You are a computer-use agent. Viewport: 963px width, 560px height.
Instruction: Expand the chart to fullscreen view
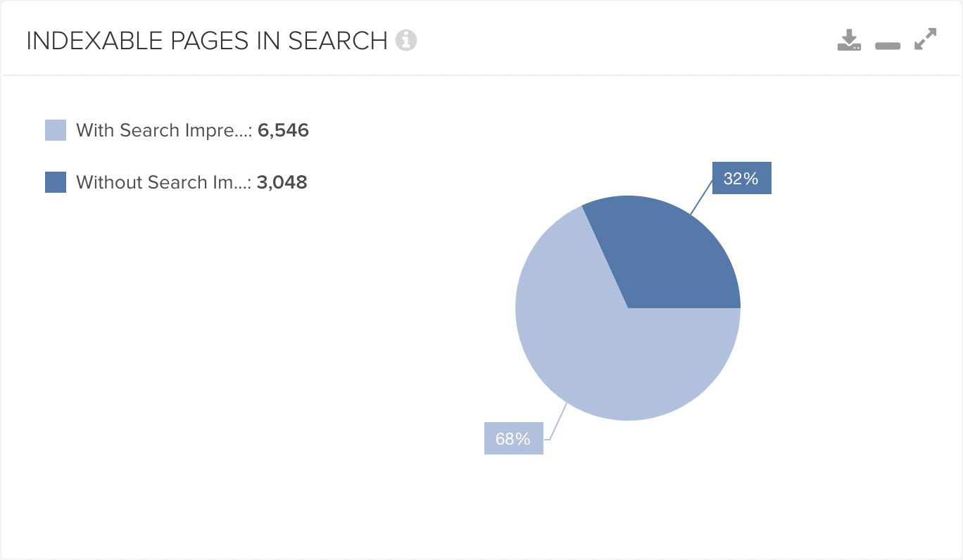926,39
